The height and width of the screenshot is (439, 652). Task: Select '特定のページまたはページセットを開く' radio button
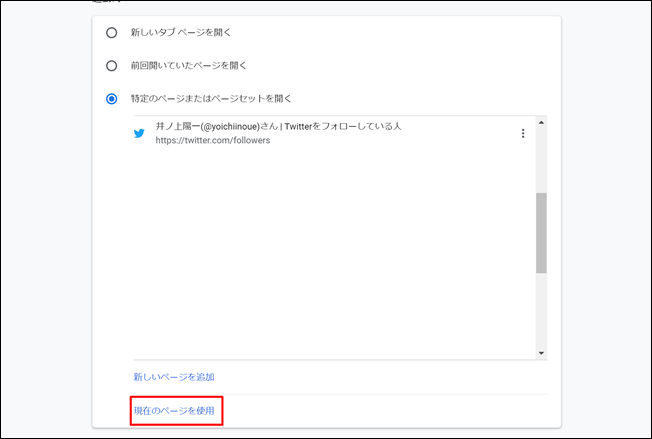click(x=111, y=99)
